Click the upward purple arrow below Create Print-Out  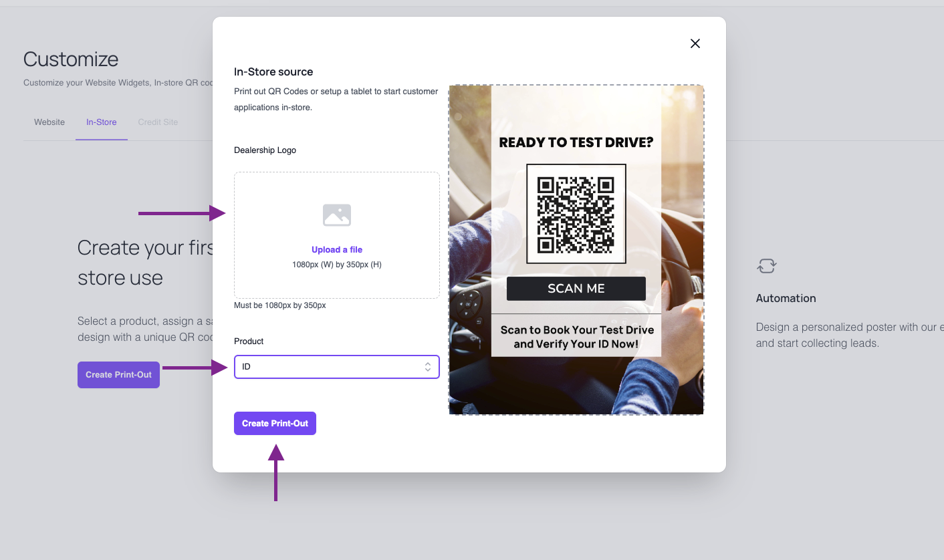coord(276,472)
